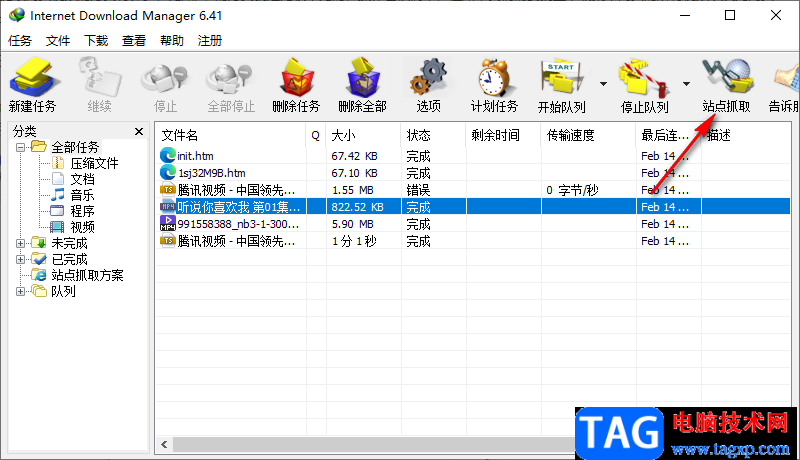Image resolution: width=800 pixels, height=460 pixels.
Task: Expand the 队列 tree node
Action: click(20, 292)
